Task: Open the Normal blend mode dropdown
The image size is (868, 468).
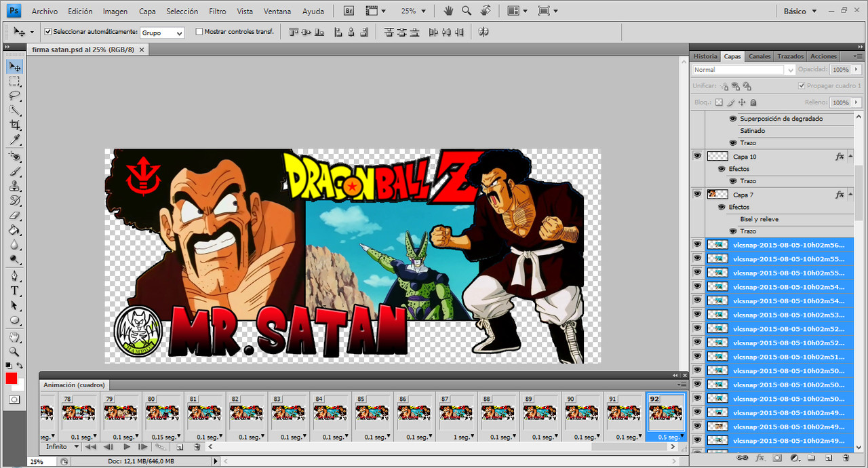Action: point(744,70)
